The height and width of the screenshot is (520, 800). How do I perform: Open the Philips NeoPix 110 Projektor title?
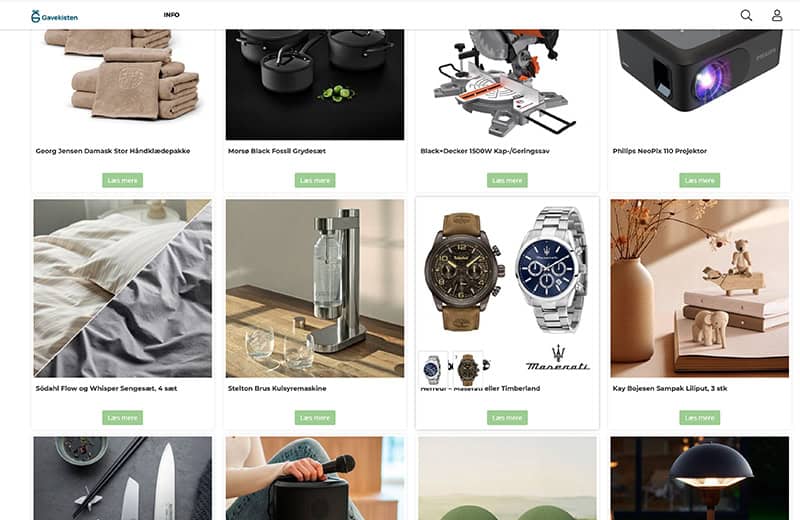pos(660,151)
